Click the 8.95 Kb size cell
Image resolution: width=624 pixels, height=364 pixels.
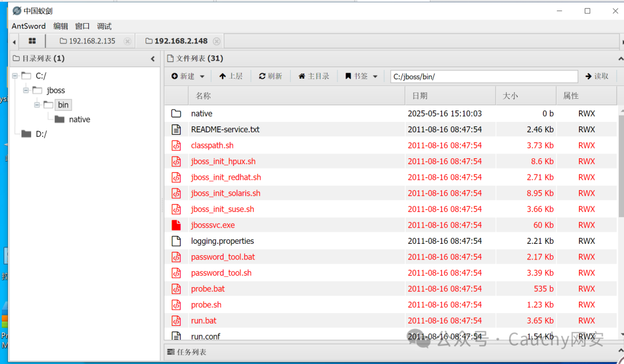pos(540,194)
